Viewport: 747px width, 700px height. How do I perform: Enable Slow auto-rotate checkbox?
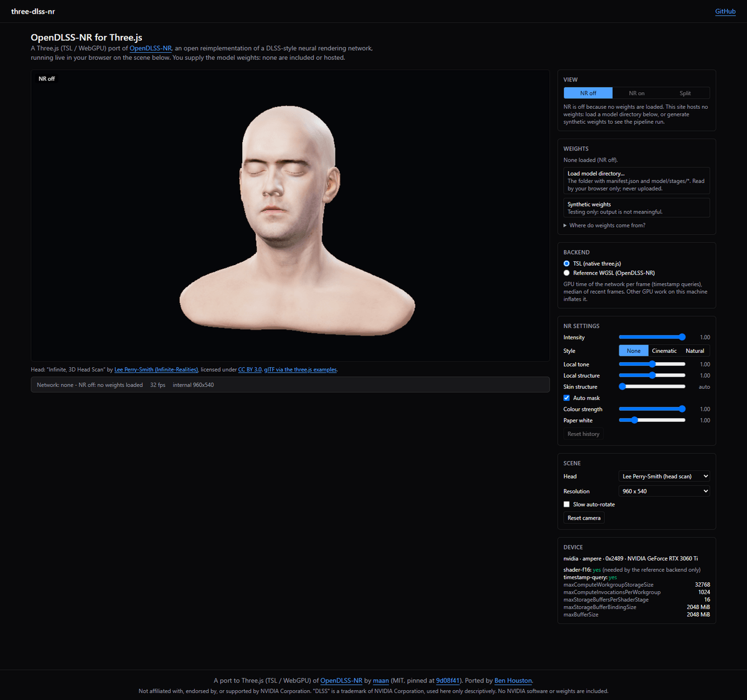(x=566, y=505)
